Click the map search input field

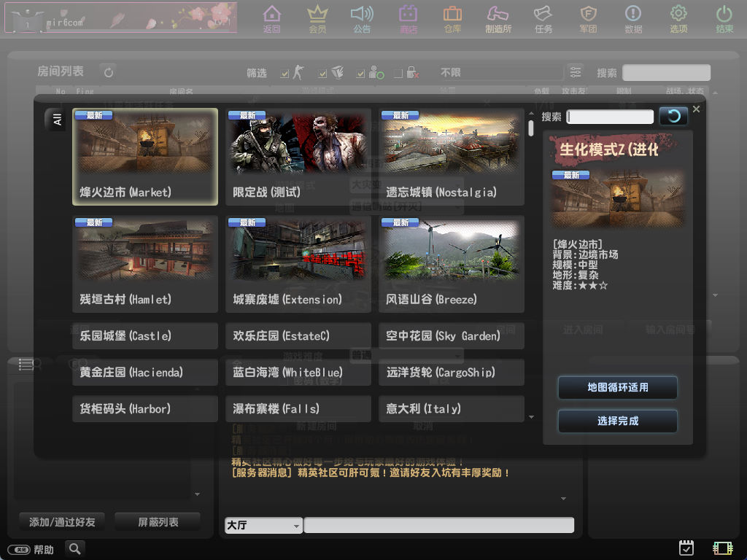610,117
